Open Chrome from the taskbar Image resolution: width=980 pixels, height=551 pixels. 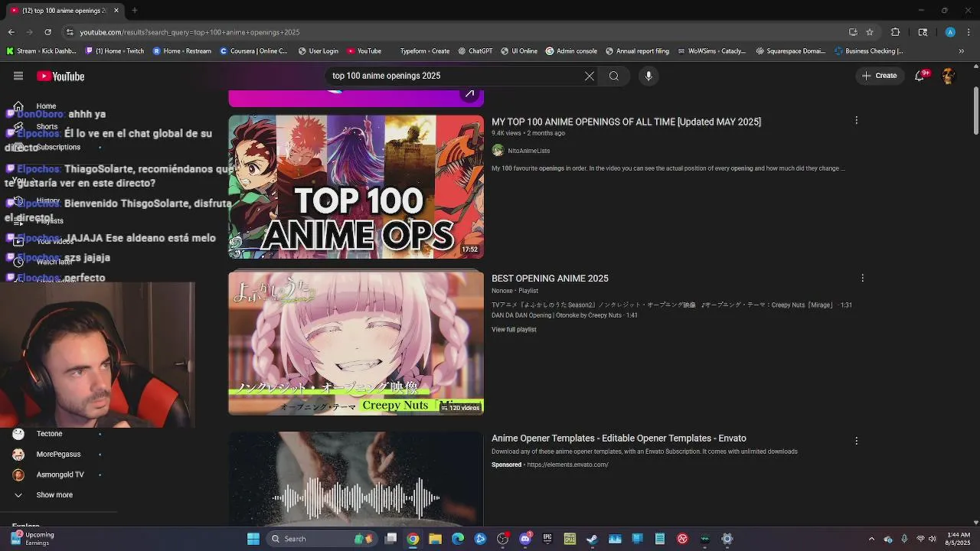pyautogui.click(x=413, y=539)
